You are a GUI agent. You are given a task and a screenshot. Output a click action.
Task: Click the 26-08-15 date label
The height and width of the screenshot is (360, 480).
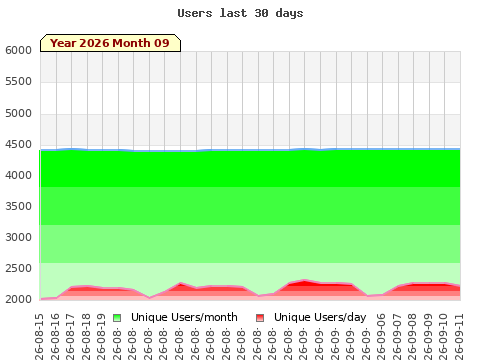(x=39, y=336)
